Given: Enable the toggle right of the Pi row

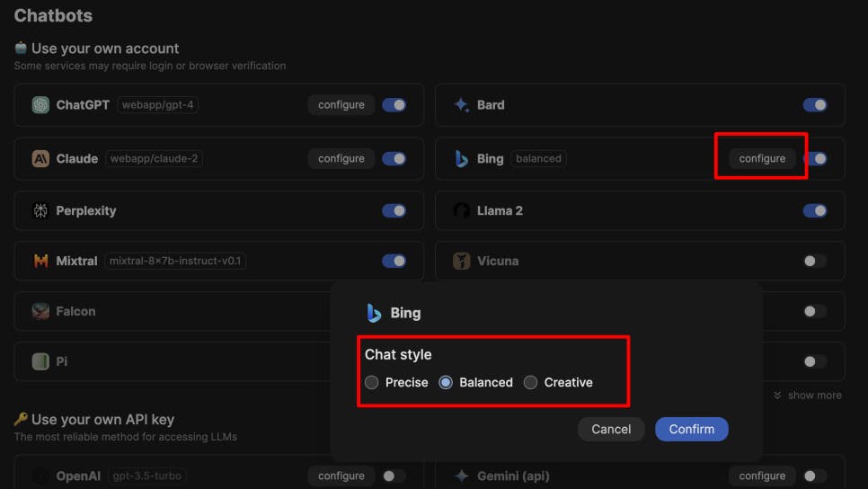Looking at the screenshot, I should pos(815,361).
